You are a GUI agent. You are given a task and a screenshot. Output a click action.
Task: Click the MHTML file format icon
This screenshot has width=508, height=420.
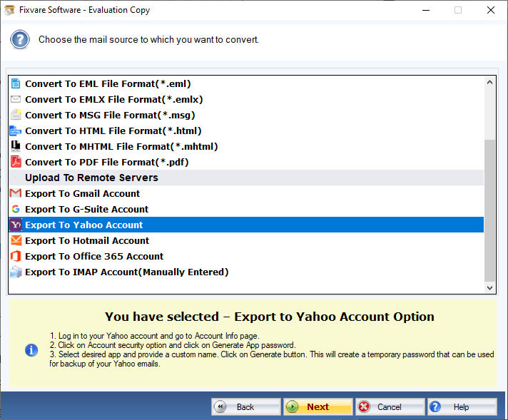coord(16,146)
